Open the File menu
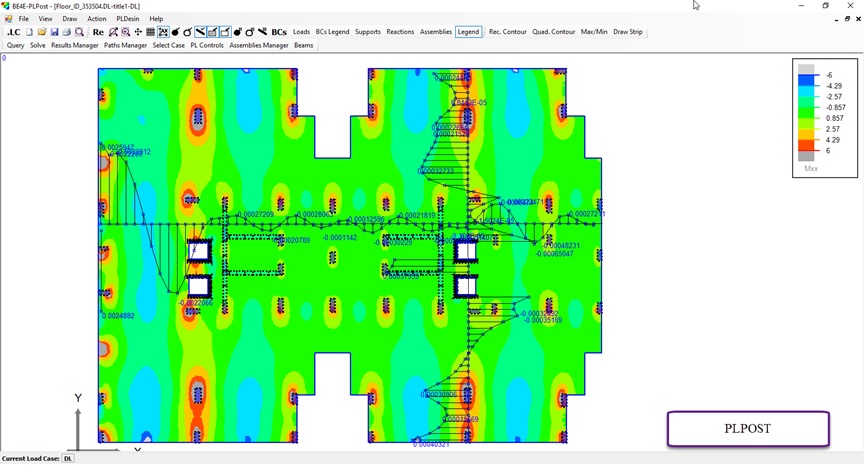 pos(24,19)
